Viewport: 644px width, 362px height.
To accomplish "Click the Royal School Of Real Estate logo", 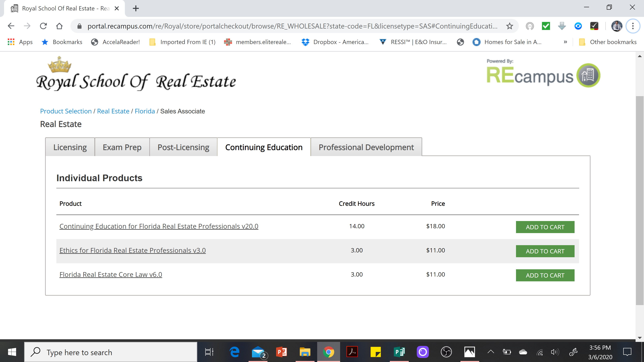I will click(x=136, y=73).
